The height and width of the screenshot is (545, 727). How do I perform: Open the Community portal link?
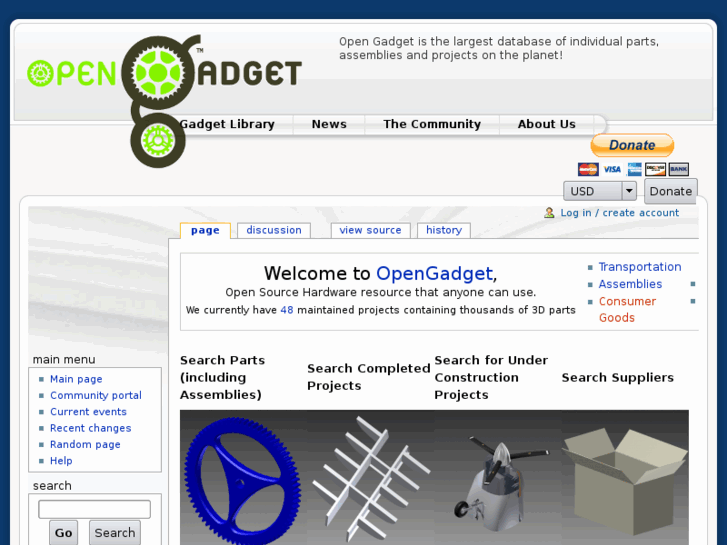(96, 395)
